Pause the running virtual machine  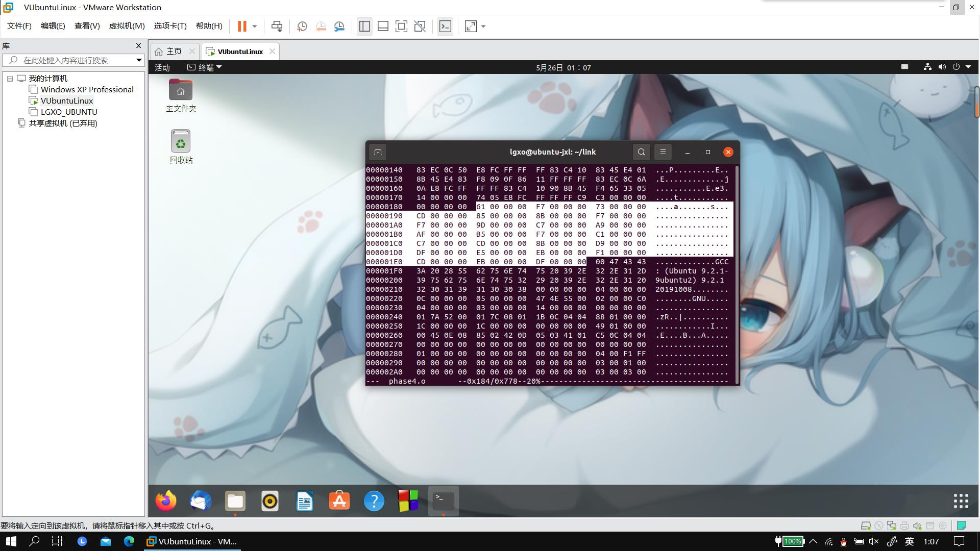click(x=242, y=27)
